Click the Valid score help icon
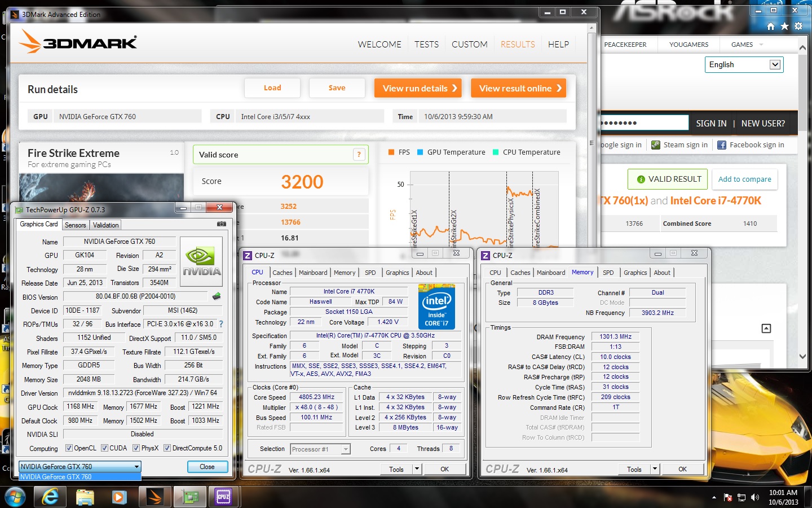The image size is (812, 508). click(359, 155)
